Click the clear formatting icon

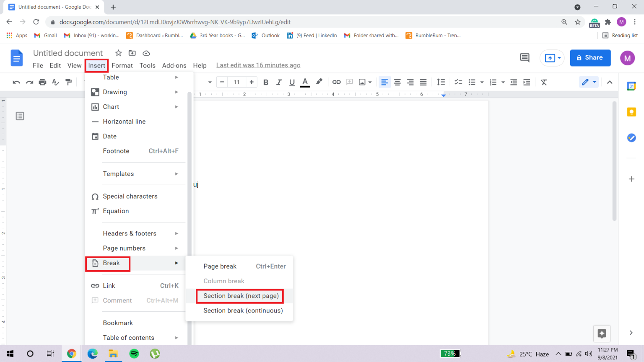(544, 82)
